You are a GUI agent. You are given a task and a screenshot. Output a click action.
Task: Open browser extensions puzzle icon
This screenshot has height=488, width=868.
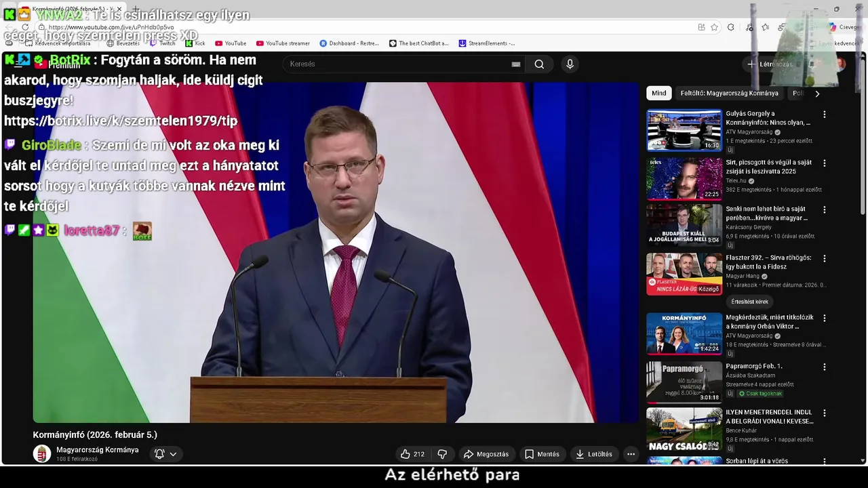[730, 27]
